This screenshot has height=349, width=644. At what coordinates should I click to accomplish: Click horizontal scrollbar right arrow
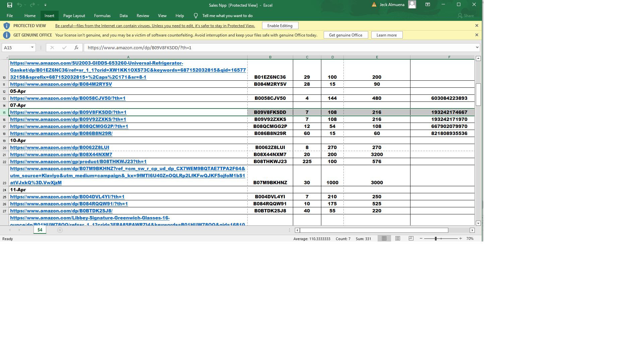472,230
